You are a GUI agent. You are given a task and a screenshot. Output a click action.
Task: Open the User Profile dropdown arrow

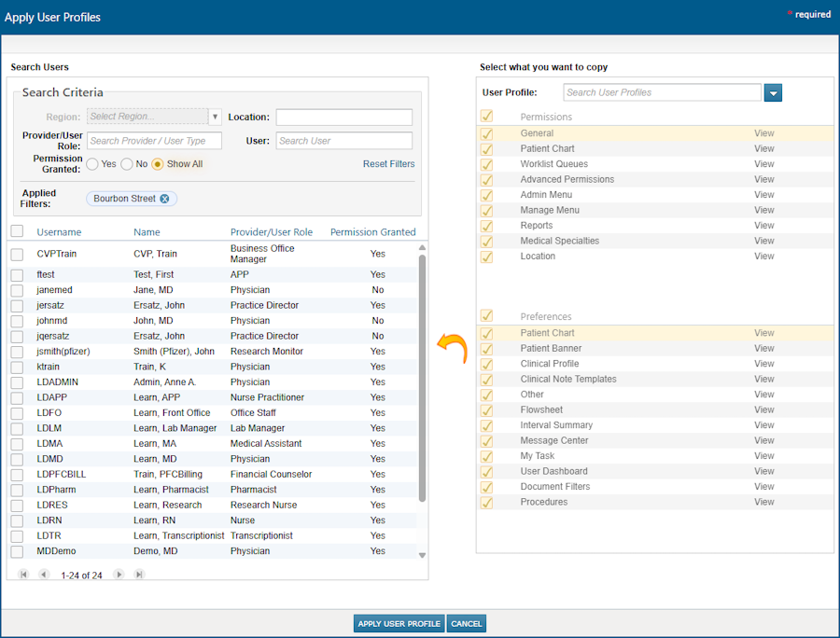point(773,92)
